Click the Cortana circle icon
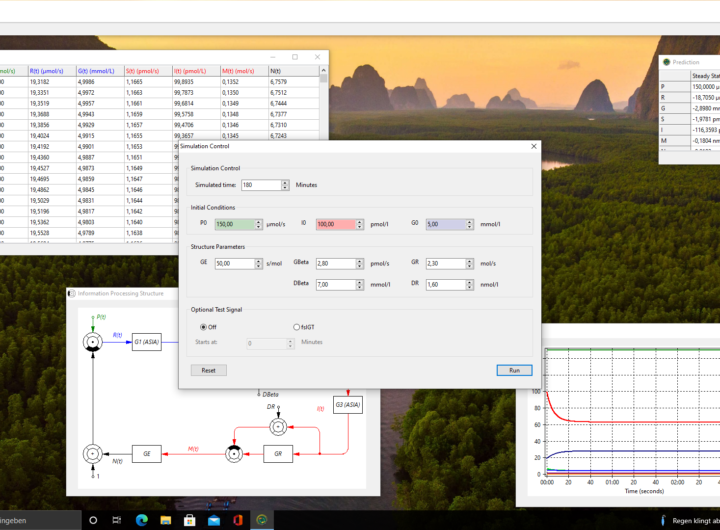720x530 pixels. [92, 520]
